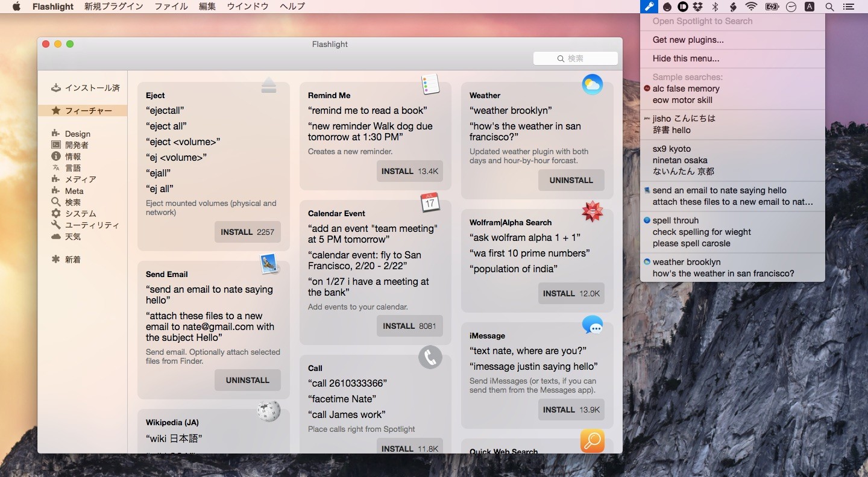Viewport: 868px width, 477px height.
Task: Open the 新規プラグイン menu
Action: coord(114,7)
